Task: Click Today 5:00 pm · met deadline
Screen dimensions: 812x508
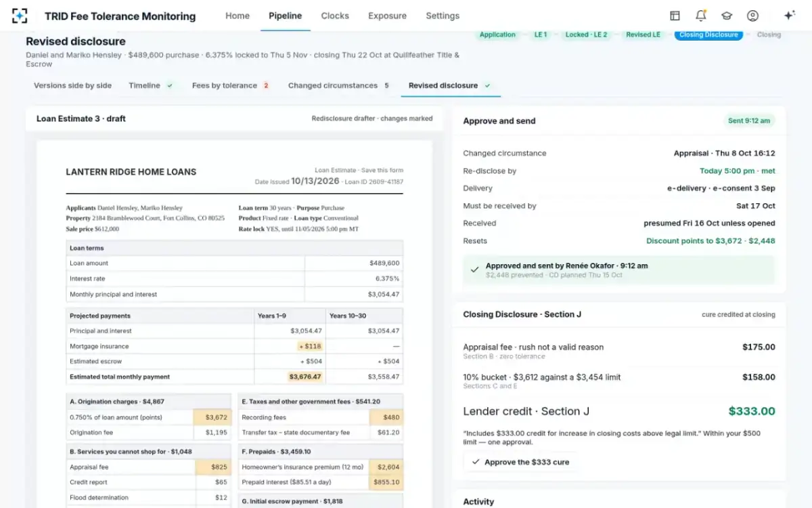Action: point(738,171)
